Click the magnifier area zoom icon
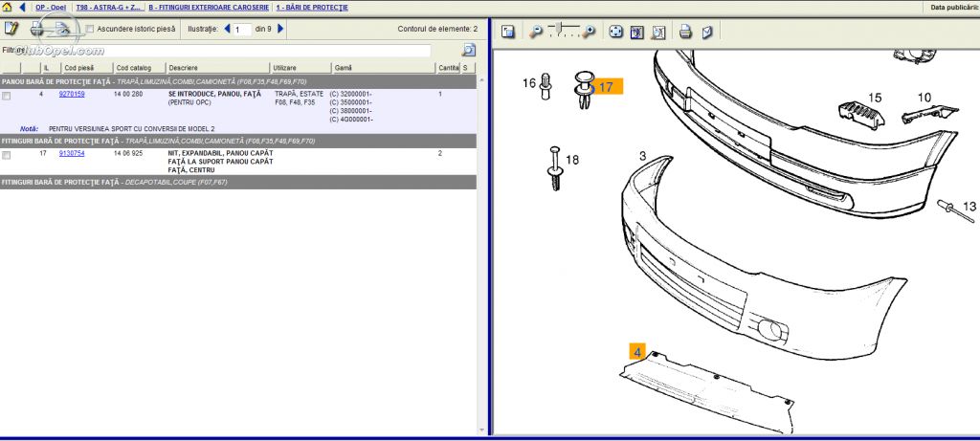Viewport: 980px width, 441px height. [658, 32]
